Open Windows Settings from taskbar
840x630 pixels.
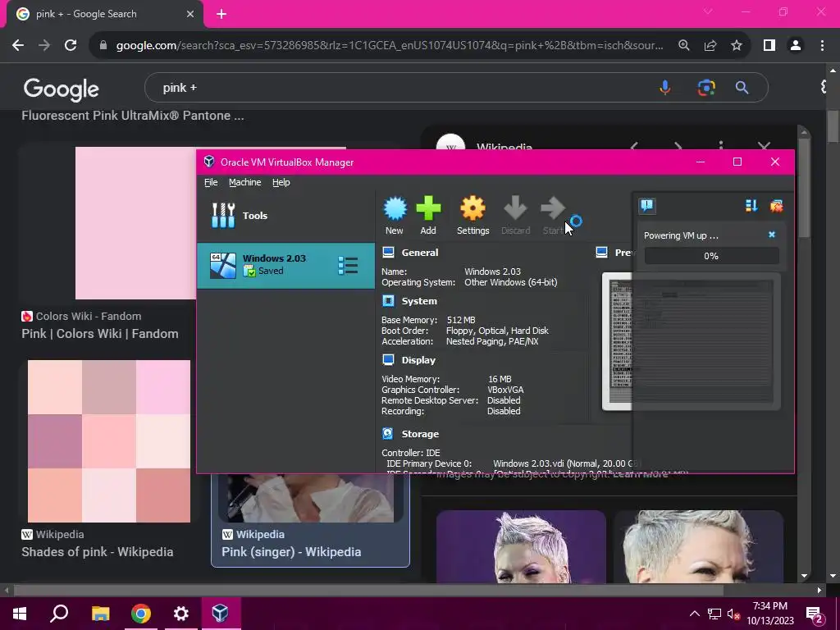pyautogui.click(x=181, y=614)
